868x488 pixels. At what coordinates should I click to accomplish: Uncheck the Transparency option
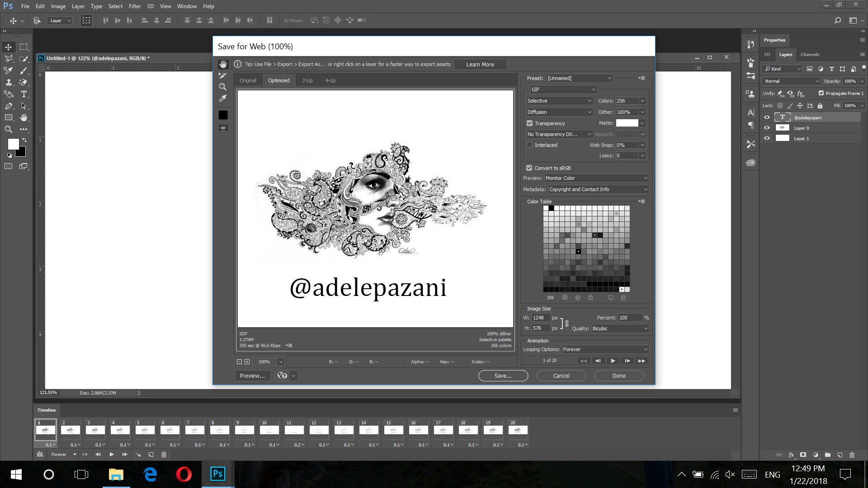pos(529,123)
